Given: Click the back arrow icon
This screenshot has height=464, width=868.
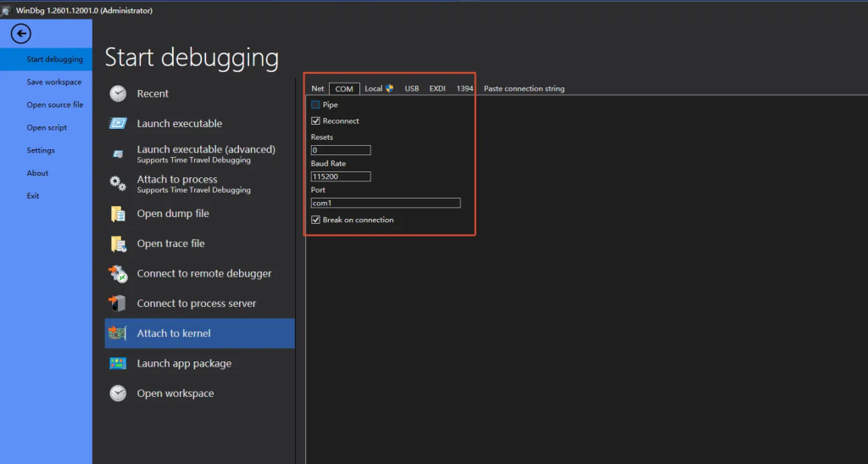Looking at the screenshot, I should [21, 34].
